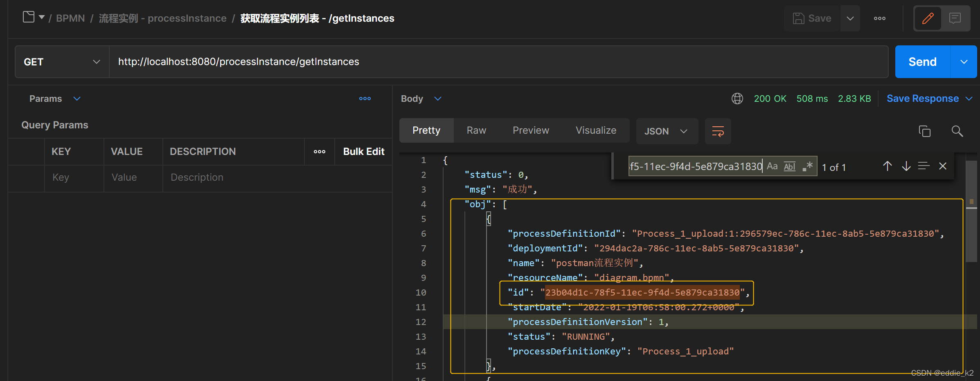The image size is (980, 381).
Task: Switch to edit mode pencil icon
Action: click(928, 18)
